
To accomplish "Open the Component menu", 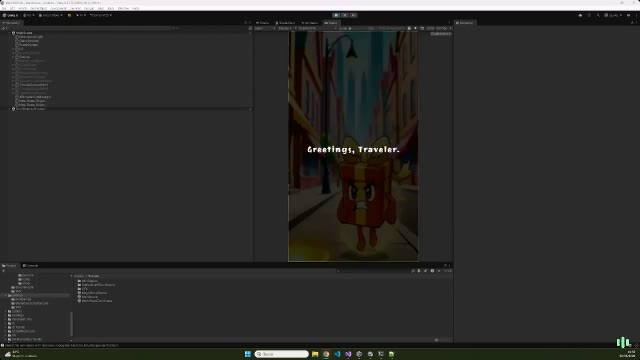I will [x=58, y=8].
